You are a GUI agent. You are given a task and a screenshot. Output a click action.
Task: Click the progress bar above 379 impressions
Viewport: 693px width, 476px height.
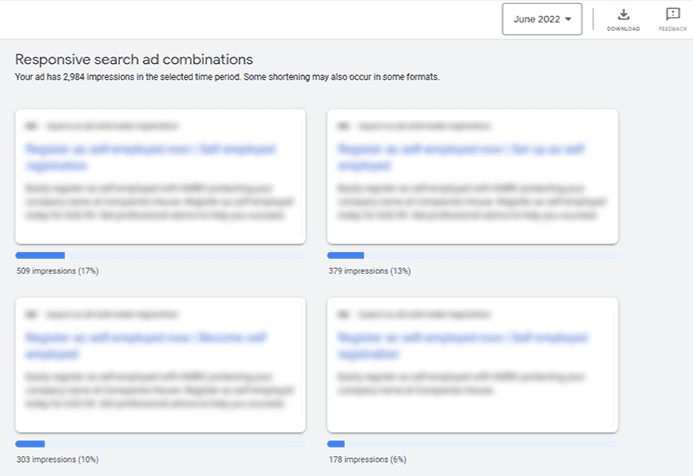click(x=472, y=256)
